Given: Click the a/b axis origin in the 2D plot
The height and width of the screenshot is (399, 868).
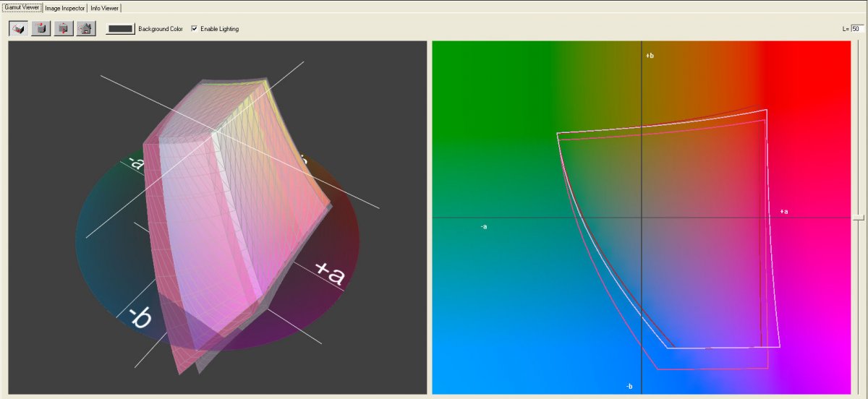Looking at the screenshot, I should click(642, 217).
